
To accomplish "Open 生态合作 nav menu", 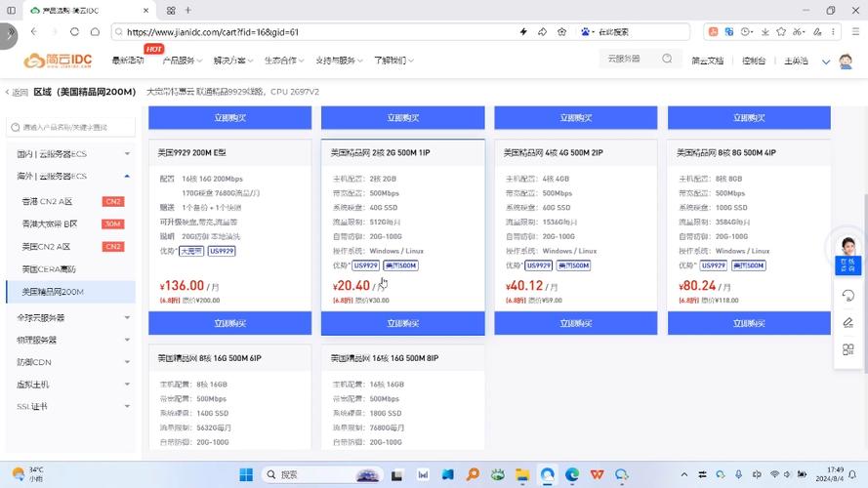I will [284, 61].
